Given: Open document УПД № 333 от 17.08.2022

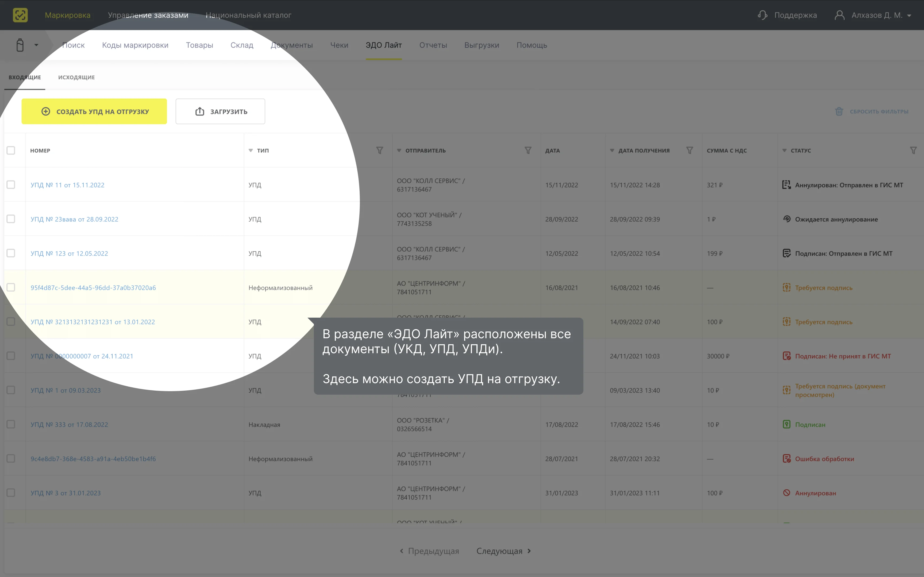Looking at the screenshot, I should (x=69, y=425).
